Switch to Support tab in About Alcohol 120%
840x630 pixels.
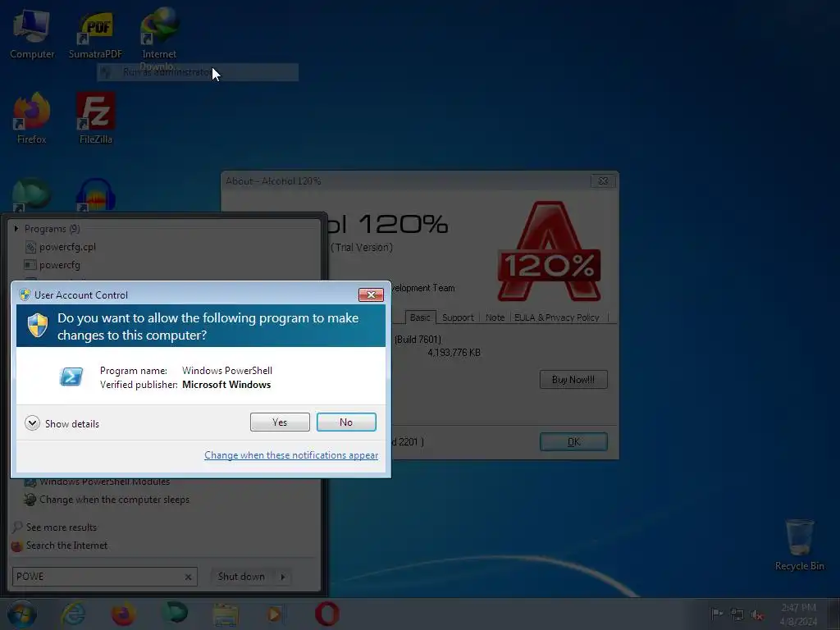tap(458, 317)
